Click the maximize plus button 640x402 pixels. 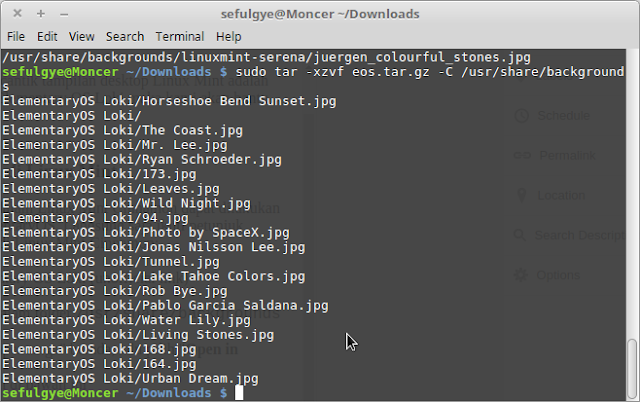tap(40, 14)
